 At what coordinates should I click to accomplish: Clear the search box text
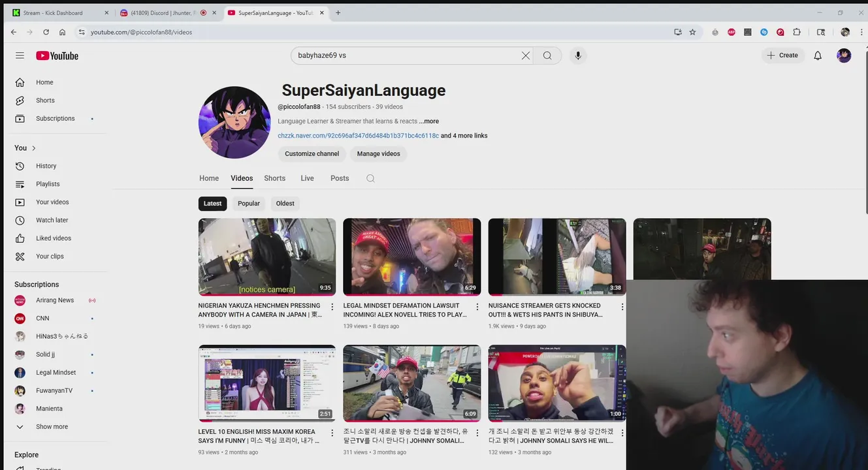pyautogui.click(x=525, y=55)
